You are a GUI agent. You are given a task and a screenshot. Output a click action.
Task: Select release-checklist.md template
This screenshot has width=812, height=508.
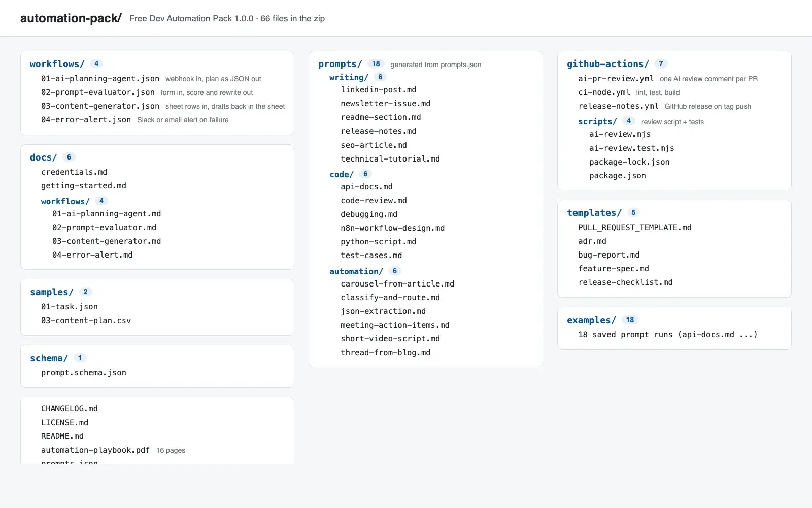[625, 282]
